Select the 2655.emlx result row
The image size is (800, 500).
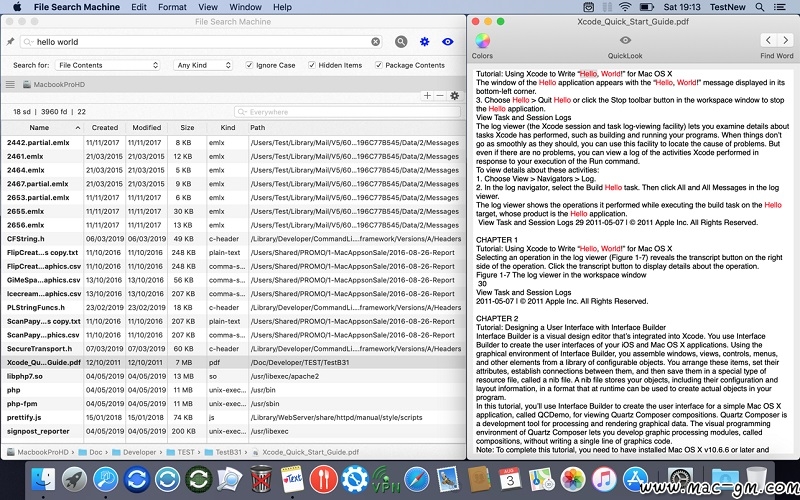(x=233, y=211)
